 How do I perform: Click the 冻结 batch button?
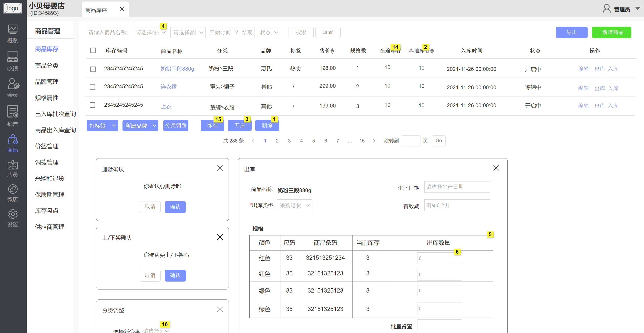click(x=212, y=125)
